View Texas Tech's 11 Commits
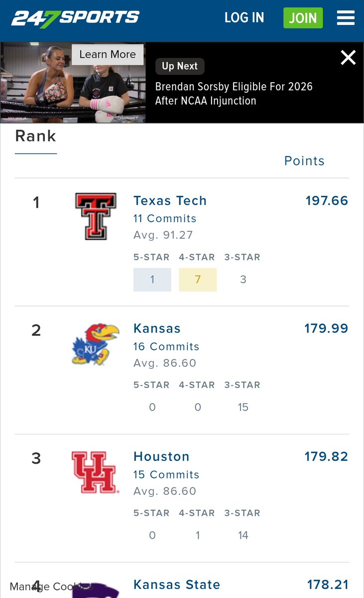This screenshot has width=364, height=598. tap(165, 218)
